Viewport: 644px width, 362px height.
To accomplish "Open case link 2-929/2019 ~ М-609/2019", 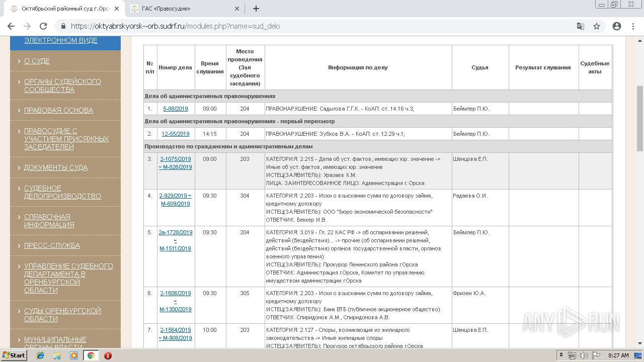I will pyautogui.click(x=176, y=200).
